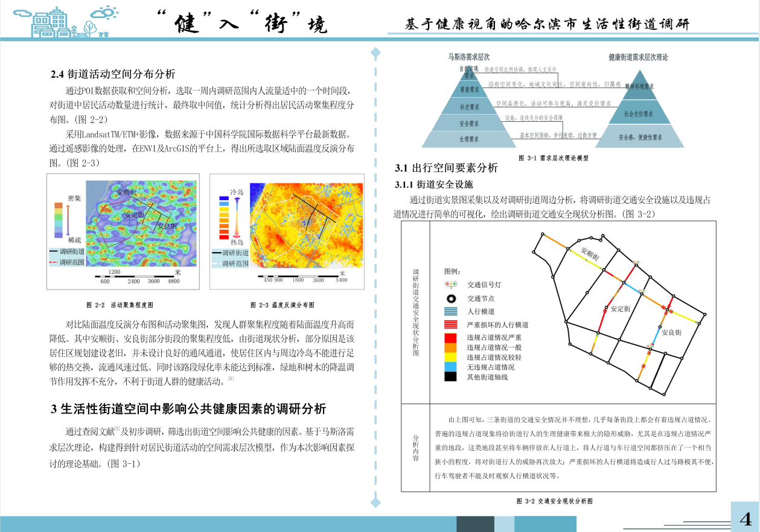Click the 社交需求 tier in Maslow pyramid
The image size is (760, 532).
[x=469, y=107]
